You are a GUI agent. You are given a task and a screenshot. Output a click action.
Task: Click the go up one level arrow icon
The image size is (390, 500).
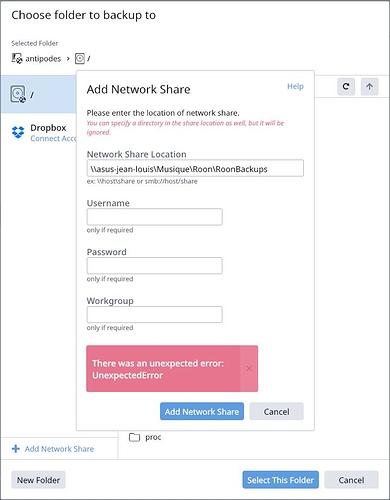[x=369, y=87]
